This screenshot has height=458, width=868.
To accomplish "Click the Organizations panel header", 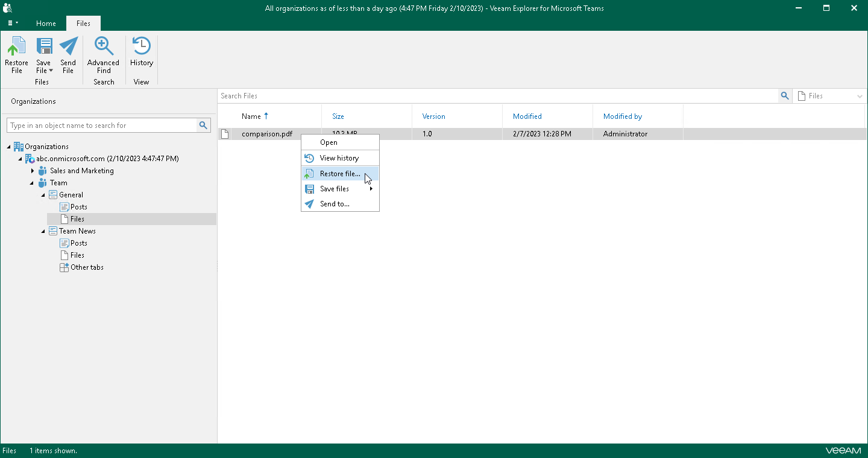I will tap(33, 101).
